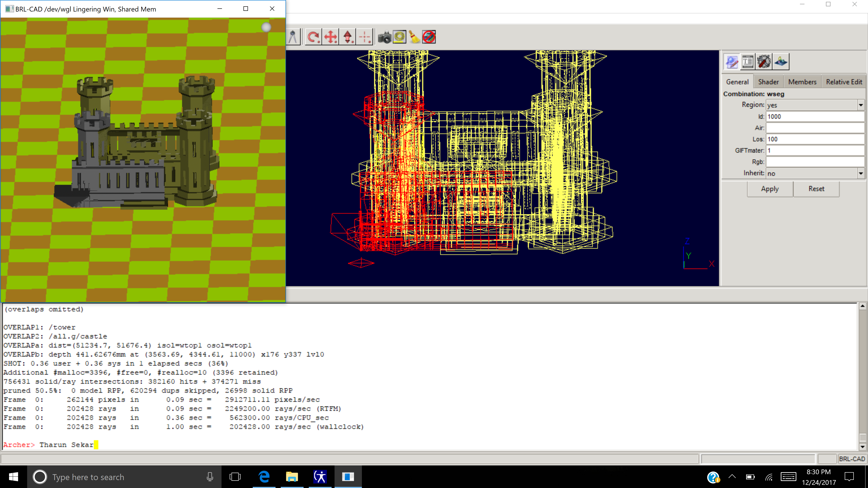
Task: Click the battery tray icon
Action: tap(750, 477)
